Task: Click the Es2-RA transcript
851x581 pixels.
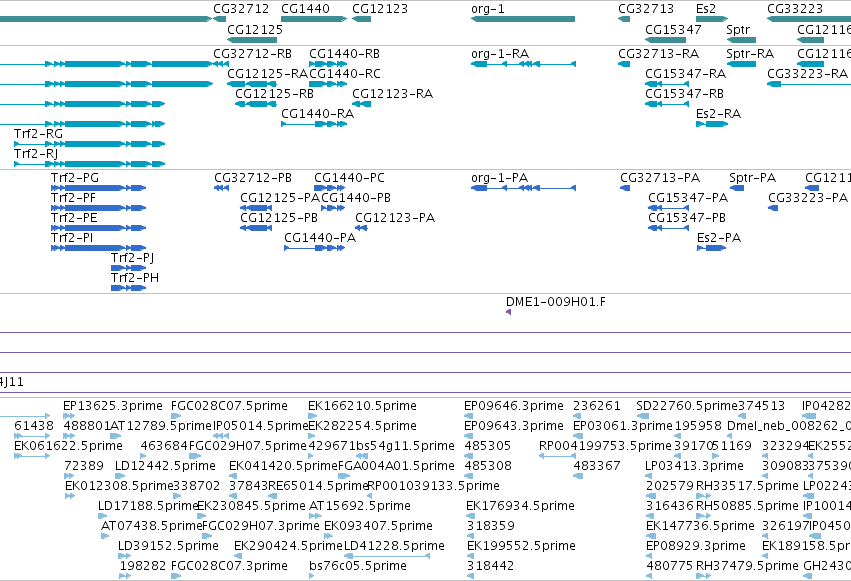Action: [712, 124]
